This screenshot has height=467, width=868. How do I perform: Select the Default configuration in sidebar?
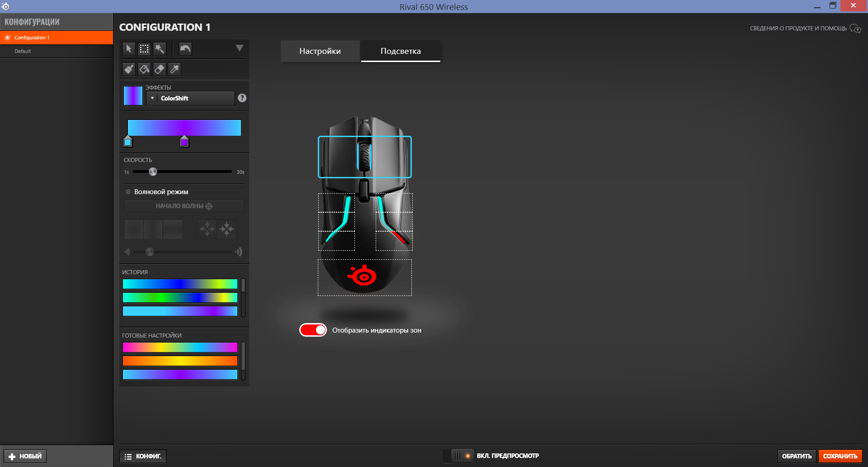[23, 51]
